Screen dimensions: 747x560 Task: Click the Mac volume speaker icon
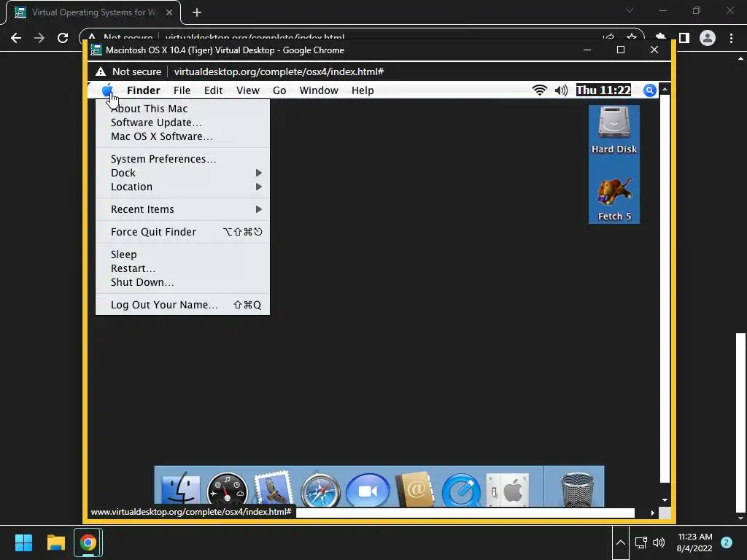[561, 90]
